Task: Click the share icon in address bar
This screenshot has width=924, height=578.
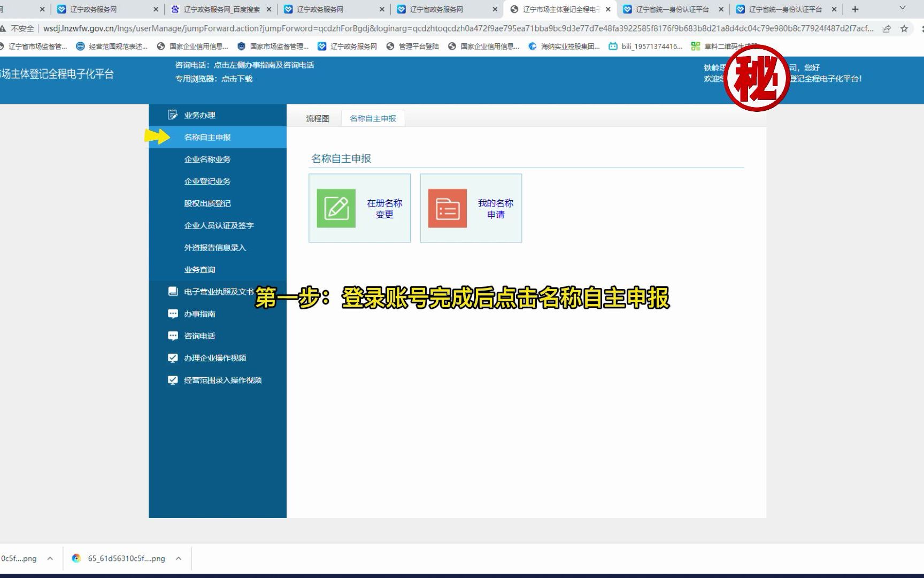Action: (887, 28)
